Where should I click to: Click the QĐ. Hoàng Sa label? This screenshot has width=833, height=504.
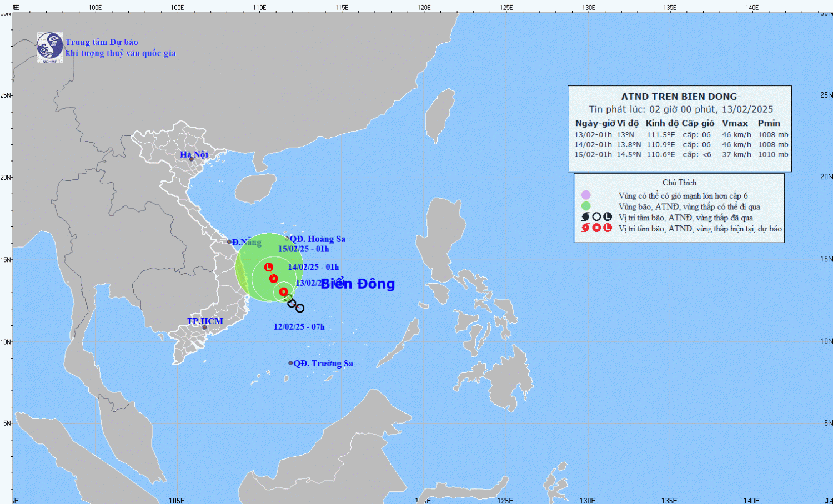[317, 239]
